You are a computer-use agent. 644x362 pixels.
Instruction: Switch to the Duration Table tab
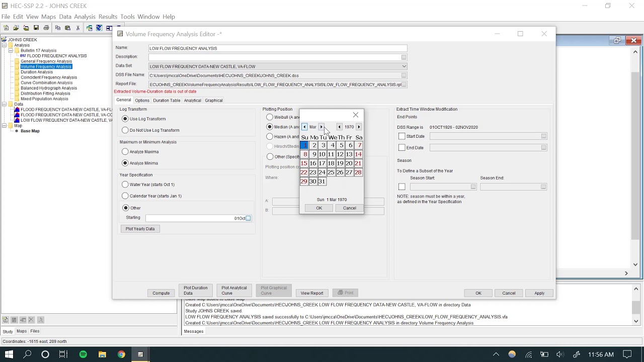[167, 101]
